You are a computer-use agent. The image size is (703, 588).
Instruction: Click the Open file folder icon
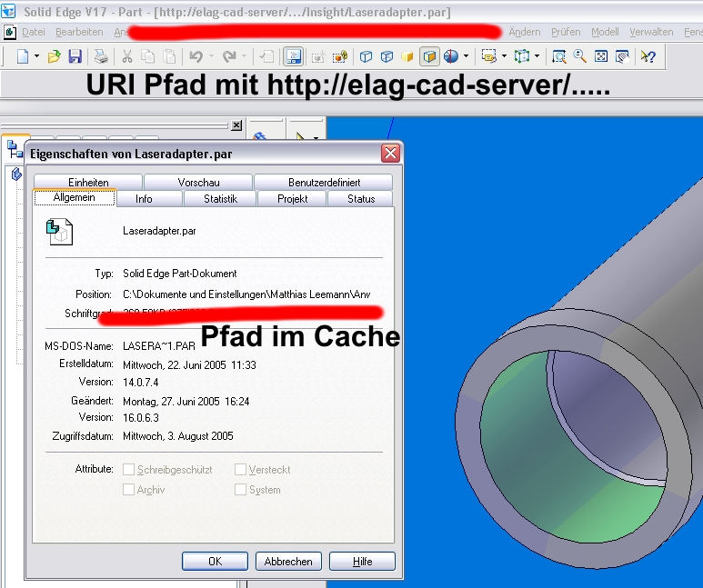(x=54, y=56)
